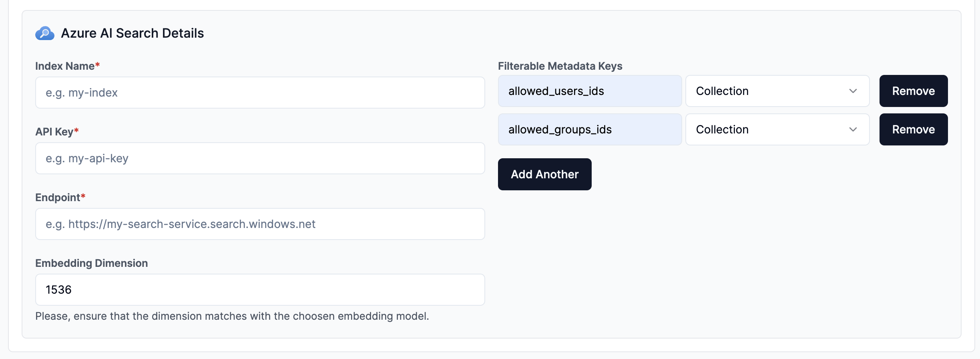The width and height of the screenshot is (980, 359).
Task: Select the Embedding Dimension field showing 1536
Action: point(260,290)
